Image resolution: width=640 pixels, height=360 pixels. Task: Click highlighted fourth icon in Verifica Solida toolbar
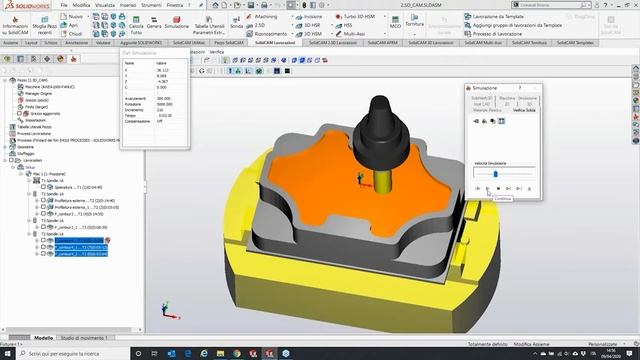502,121
